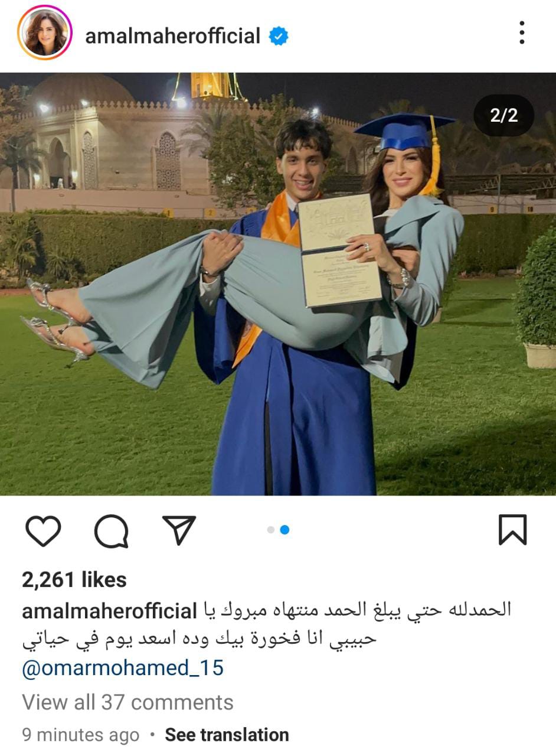Viewport: 556px width, 756px height.
Task: Open amalmaherofficial profile picture story
Action: pos(45,32)
